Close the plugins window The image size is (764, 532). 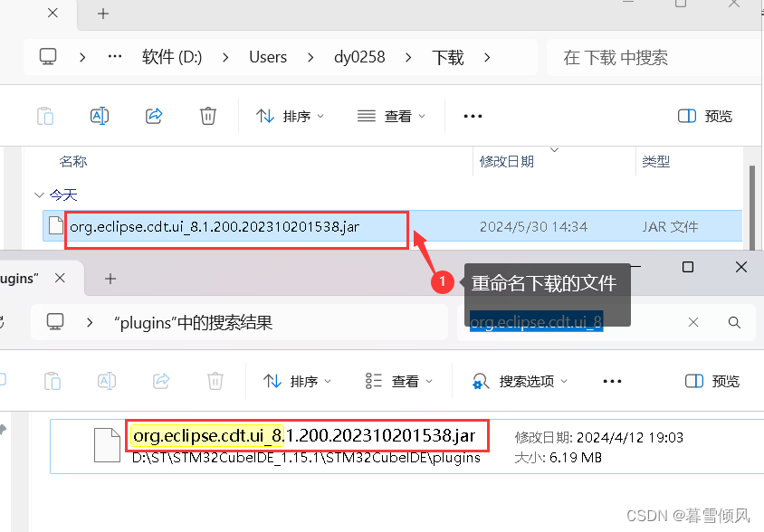741,267
